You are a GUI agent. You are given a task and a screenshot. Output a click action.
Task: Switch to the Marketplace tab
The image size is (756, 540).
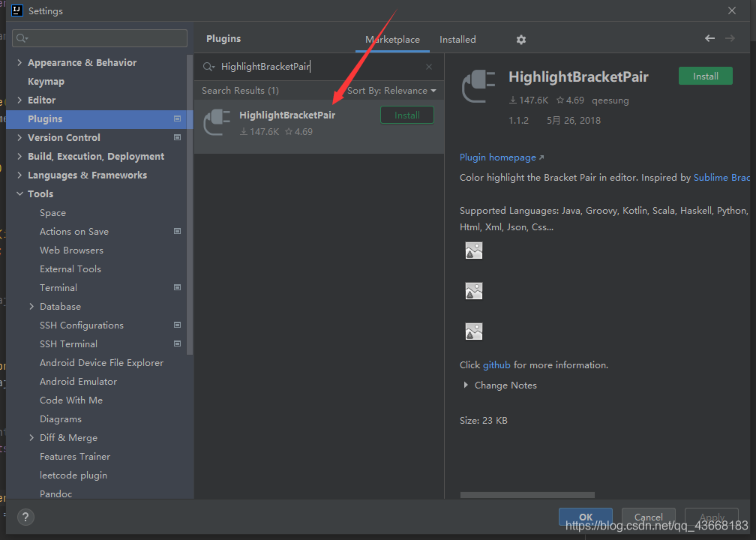pos(392,40)
